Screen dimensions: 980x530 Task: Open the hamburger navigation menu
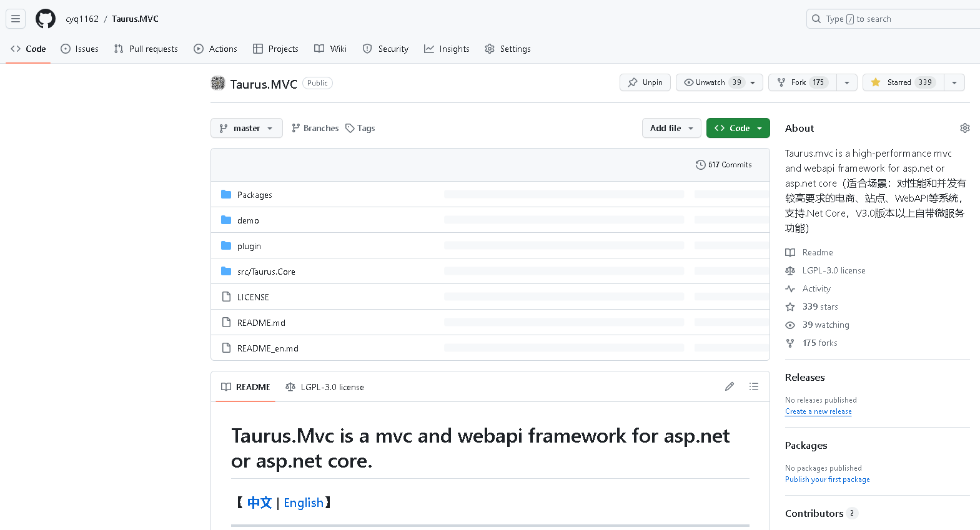[x=16, y=19]
